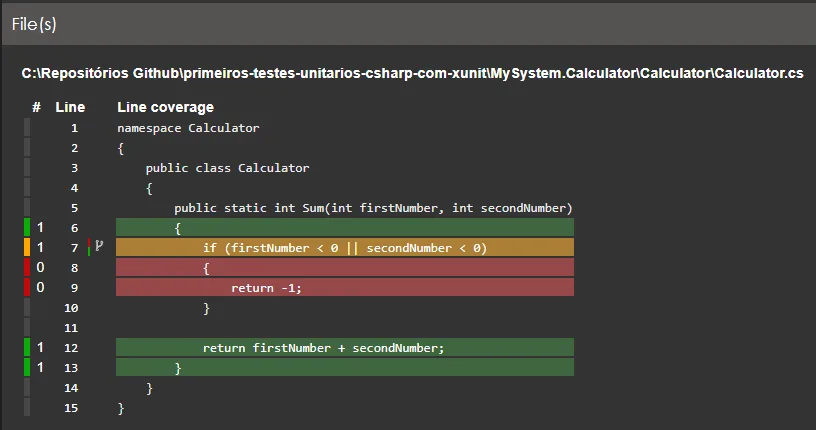
Task: Click the hit count 1 on line 6
Action: (x=40, y=227)
